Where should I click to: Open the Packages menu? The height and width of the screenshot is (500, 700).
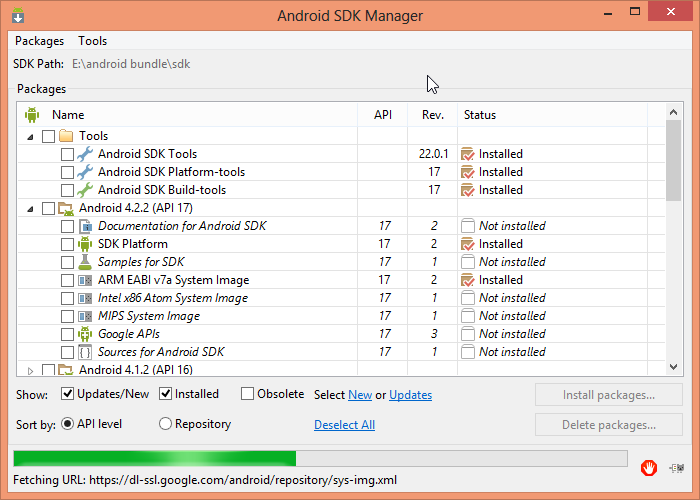point(39,41)
